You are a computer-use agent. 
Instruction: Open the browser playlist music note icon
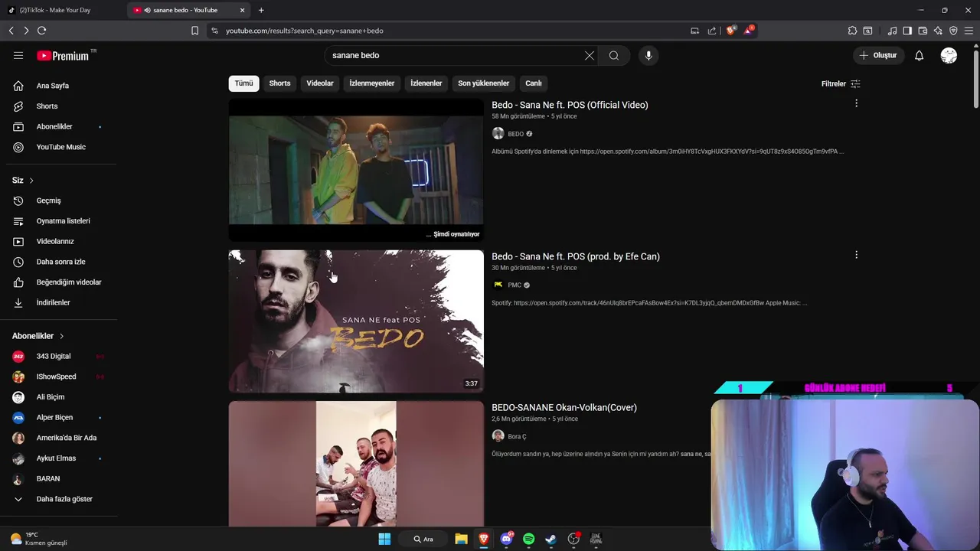pyautogui.click(x=892, y=31)
